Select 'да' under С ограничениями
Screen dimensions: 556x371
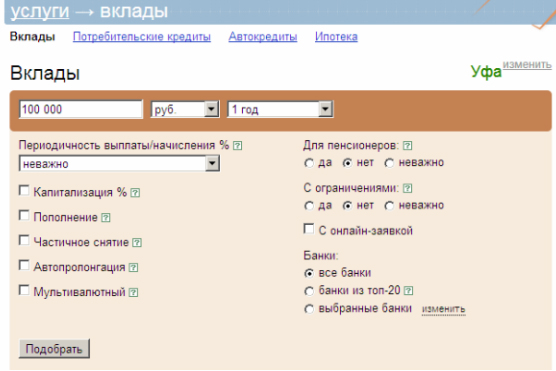309,206
